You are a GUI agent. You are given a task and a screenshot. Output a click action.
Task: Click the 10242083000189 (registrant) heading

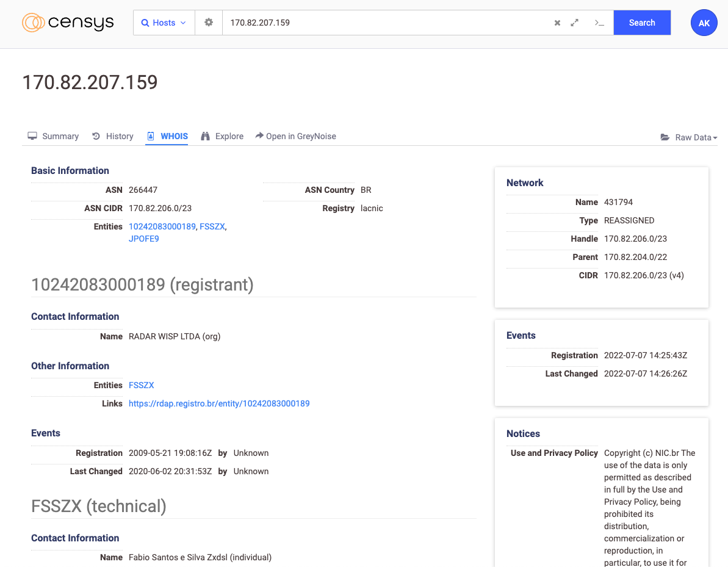point(143,284)
